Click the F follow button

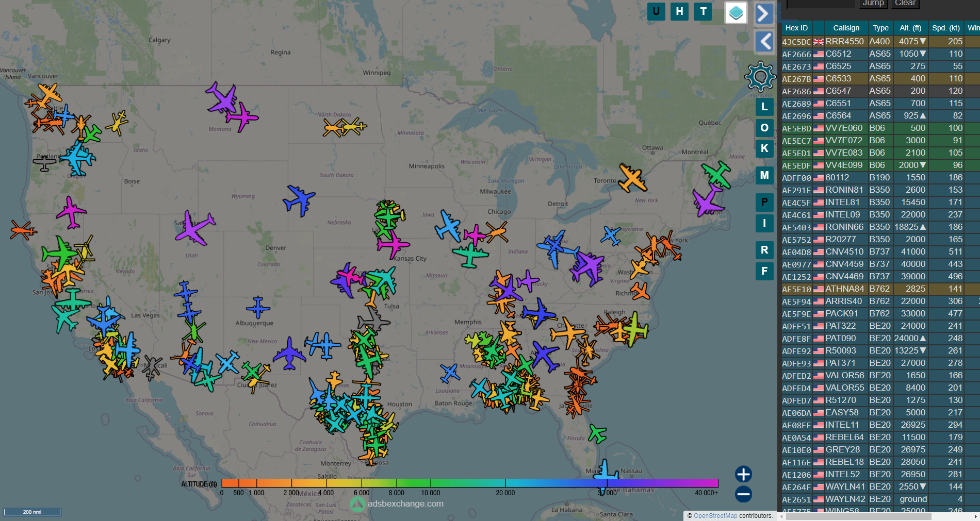tap(764, 271)
